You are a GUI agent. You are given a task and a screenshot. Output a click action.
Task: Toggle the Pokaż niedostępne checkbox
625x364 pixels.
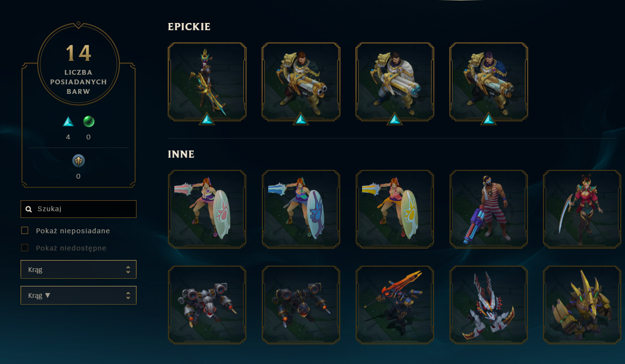coord(25,248)
